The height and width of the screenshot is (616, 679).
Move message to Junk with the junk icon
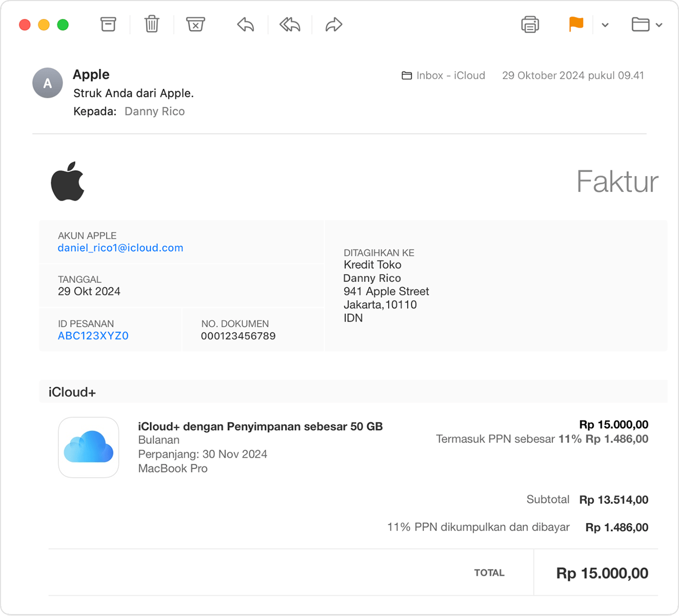point(195,24)
